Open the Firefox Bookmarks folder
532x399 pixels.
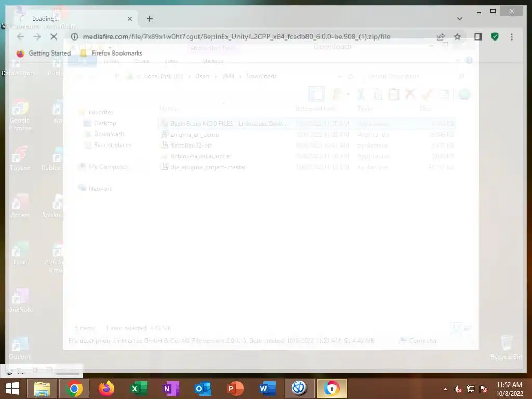tap(111, 54)
